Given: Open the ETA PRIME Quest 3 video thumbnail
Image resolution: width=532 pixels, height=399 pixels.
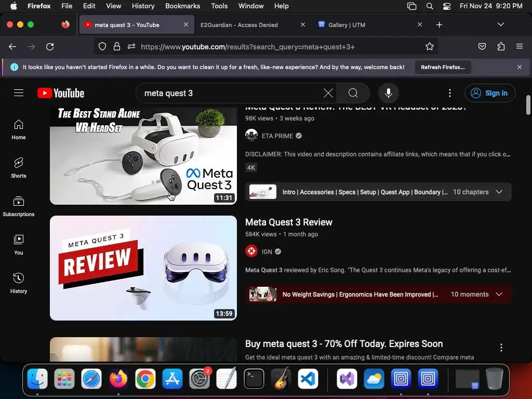Looking at the screenshot, I should click(143, 156).
